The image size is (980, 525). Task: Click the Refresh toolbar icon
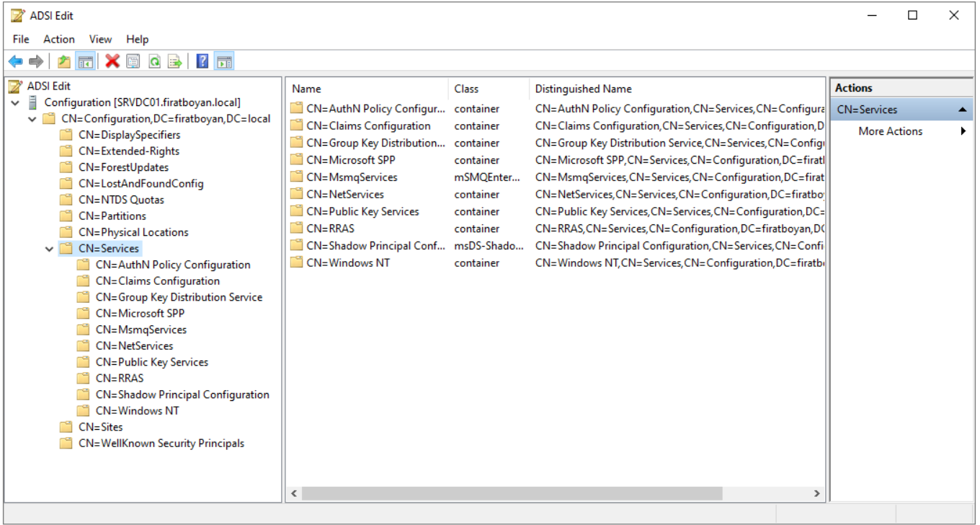click(154, 61)
